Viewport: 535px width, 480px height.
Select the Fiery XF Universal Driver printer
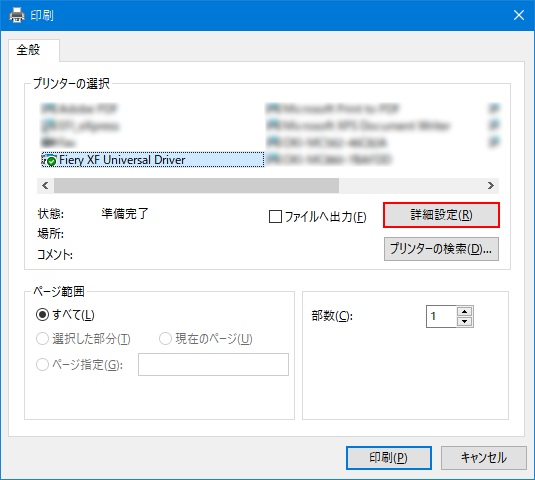(x=153, y=160)
